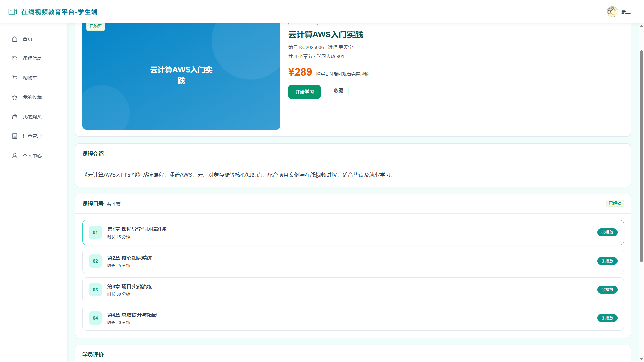The height and width of the screenshot is (362, 644).
Task: Play chapter 3 项目实战演练
Action: [x=607, y=290]
